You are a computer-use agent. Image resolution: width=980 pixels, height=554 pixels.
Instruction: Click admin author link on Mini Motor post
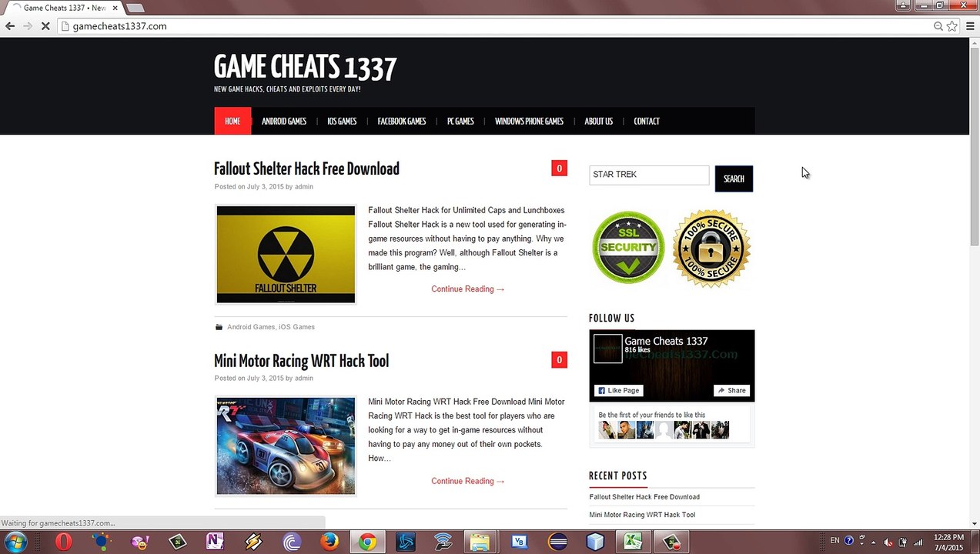304,378
